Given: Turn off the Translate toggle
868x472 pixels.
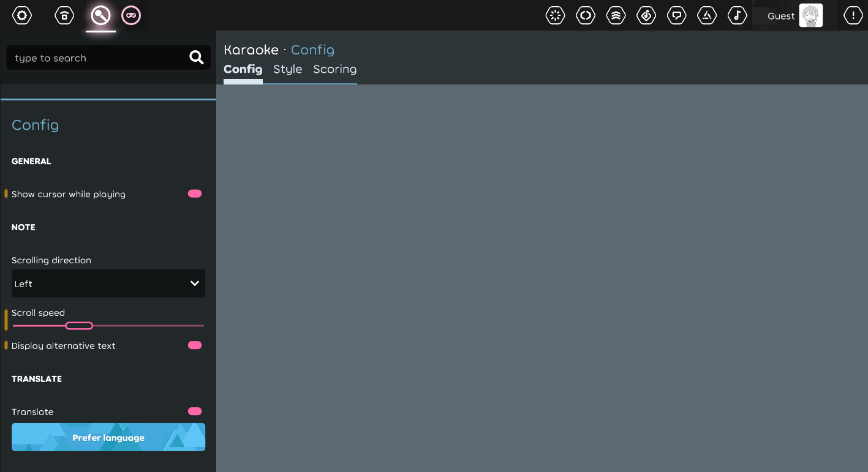Looking at the screenshot, I should tap(194, 411).
